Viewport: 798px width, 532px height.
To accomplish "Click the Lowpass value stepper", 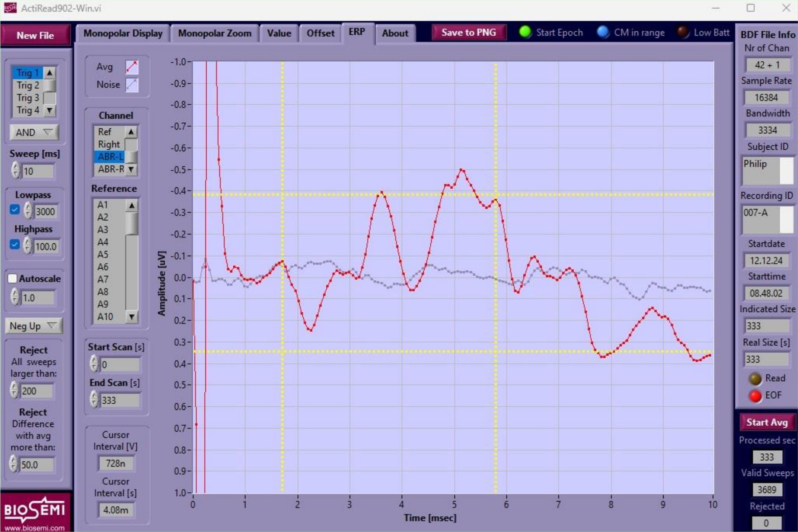I will pos(28,211).
